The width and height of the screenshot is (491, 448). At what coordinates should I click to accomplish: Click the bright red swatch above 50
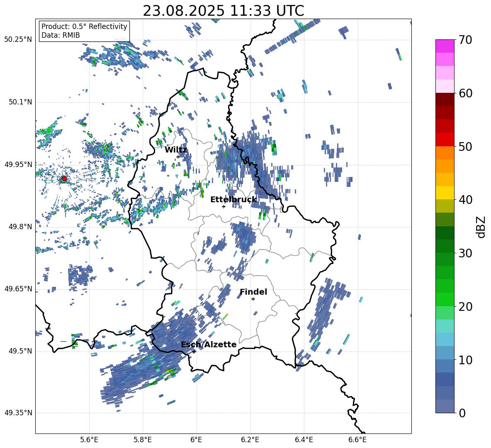[445, 140]
